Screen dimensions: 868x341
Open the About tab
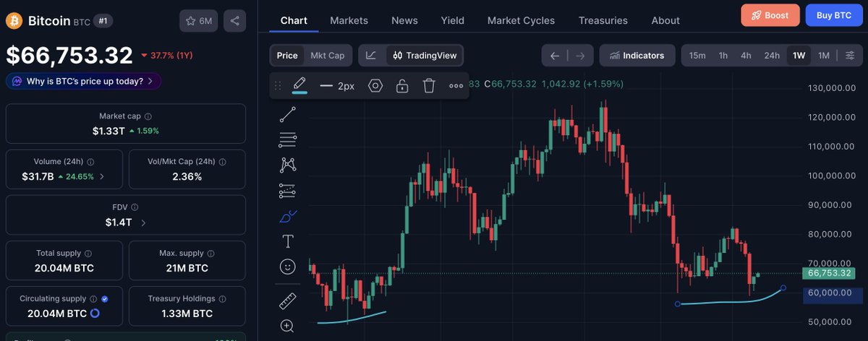coord(665,20)
